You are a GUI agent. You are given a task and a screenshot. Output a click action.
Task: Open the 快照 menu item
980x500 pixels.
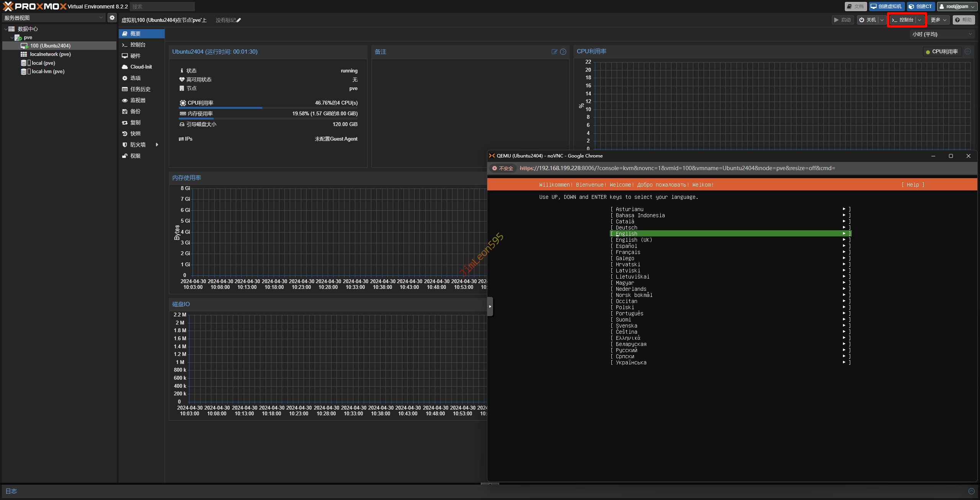tap(136, 134)
